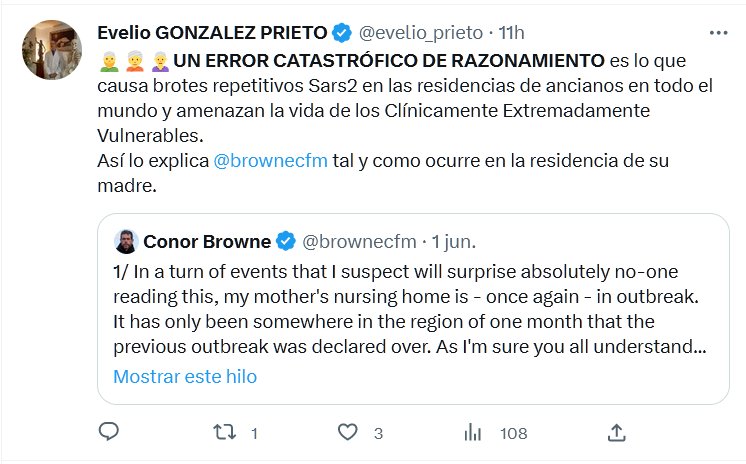
Task: Like the tweet with the heart icon
Action: [x=348, y=432]
